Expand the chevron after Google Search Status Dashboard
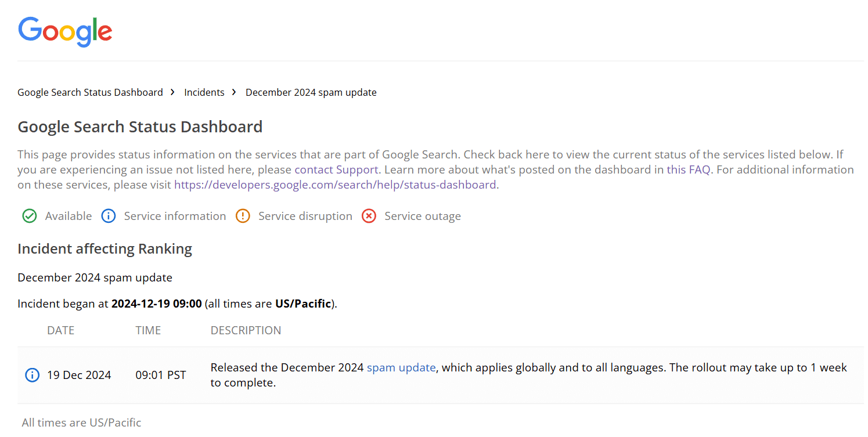Image resolution: width=868 pixels, height=437 pixels. click(x=172, y=92)
